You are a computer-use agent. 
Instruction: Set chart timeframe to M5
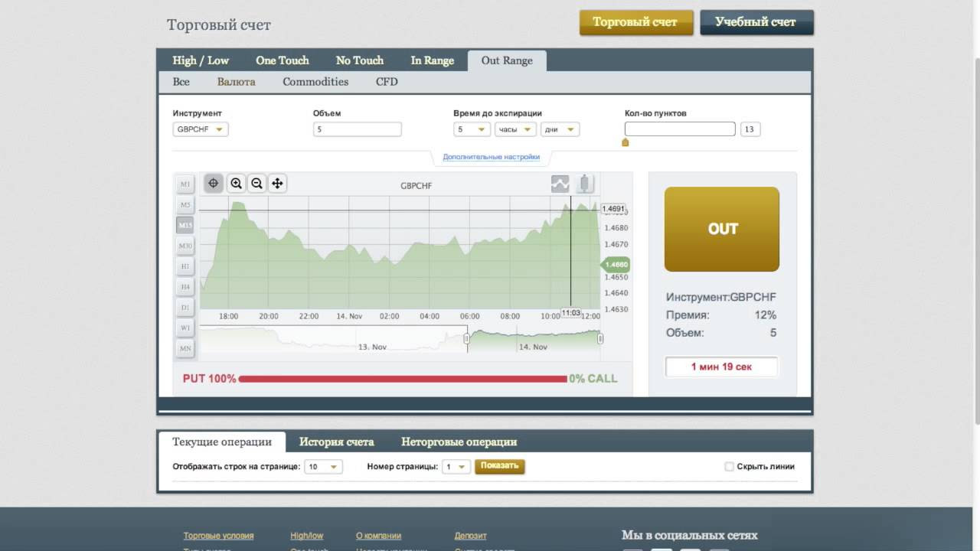[x=185, y=205]
